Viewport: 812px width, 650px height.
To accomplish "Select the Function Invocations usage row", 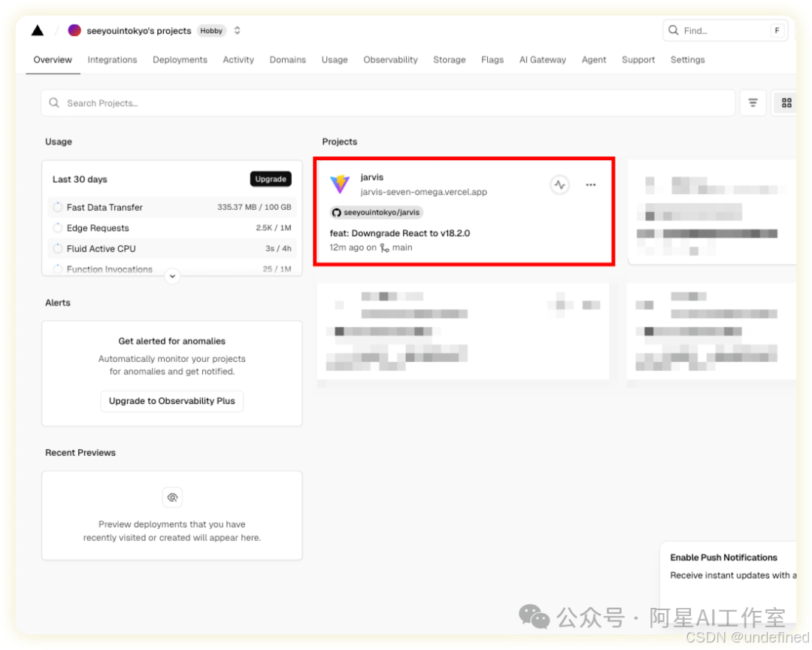I will coord(172,269).
